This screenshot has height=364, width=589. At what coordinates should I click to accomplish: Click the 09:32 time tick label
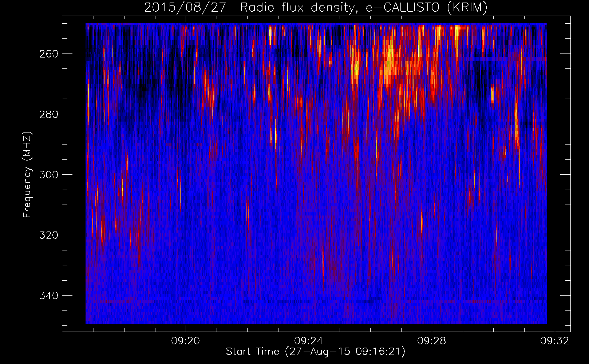pos(555,341)
